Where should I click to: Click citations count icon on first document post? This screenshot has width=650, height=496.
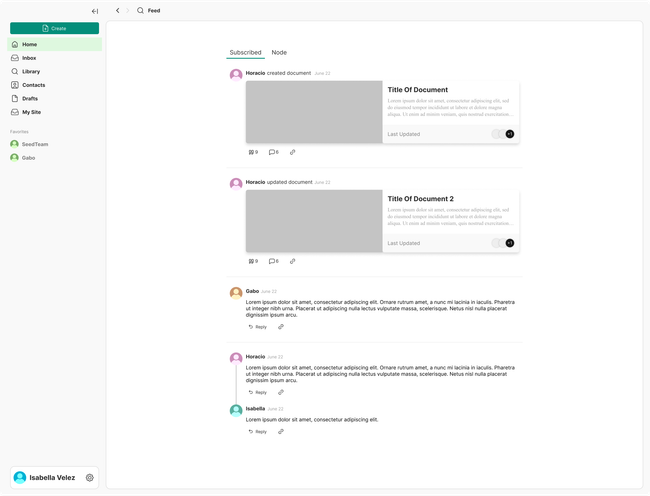tap(252, 152)
